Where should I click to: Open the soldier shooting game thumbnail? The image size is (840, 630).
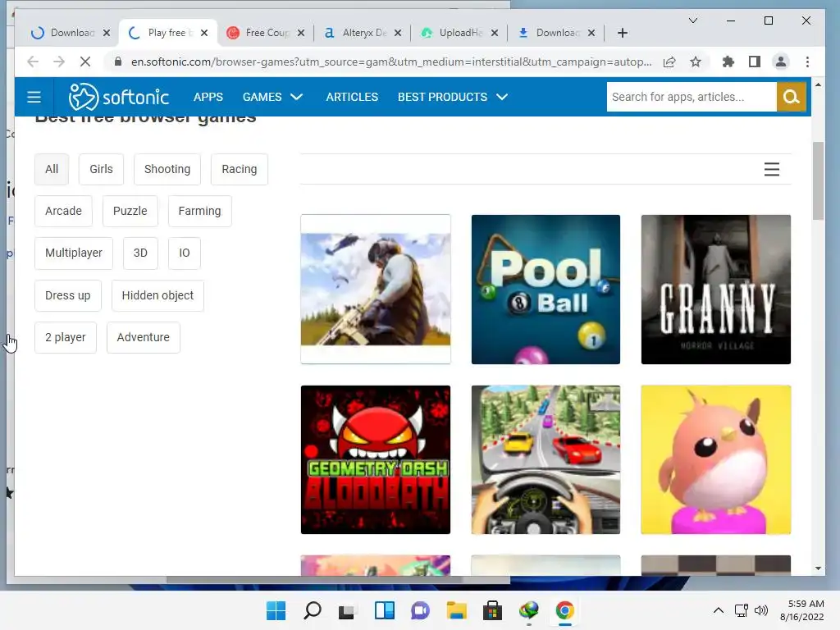[376, 290]
